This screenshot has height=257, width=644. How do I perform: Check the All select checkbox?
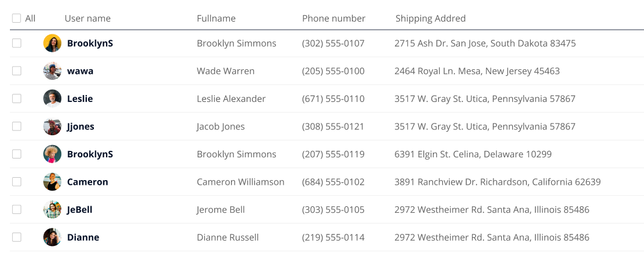(x=16, y=18)
